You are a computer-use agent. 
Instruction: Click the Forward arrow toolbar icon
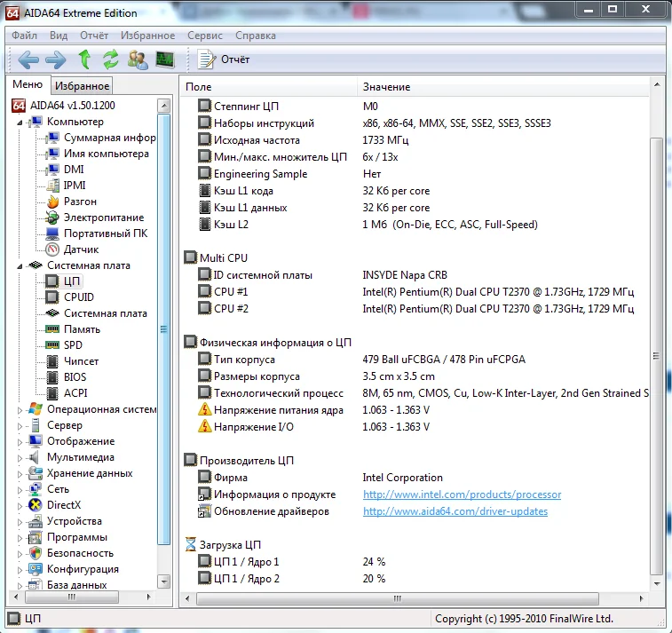56,59
